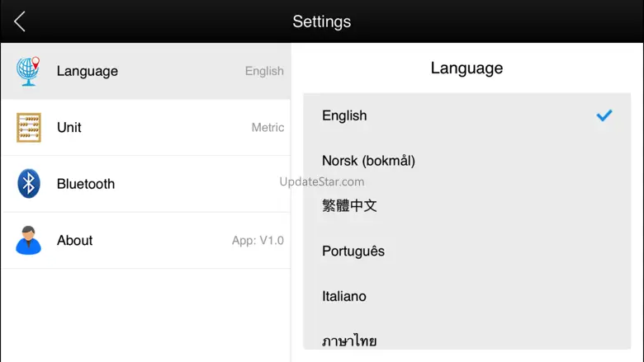Screen dimensions: 644x362
Task: Pick the ภาษาไทย language option
Action: tap(349, 341)
